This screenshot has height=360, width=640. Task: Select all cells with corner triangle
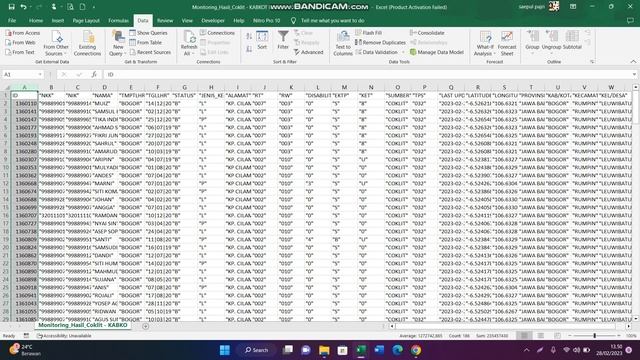(6, 87)
